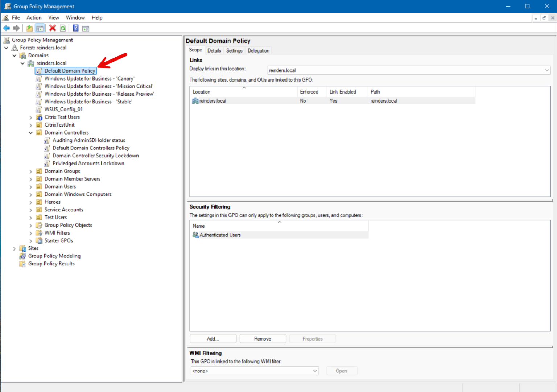Click the Back navigation arrow icon

click(6, 28)
